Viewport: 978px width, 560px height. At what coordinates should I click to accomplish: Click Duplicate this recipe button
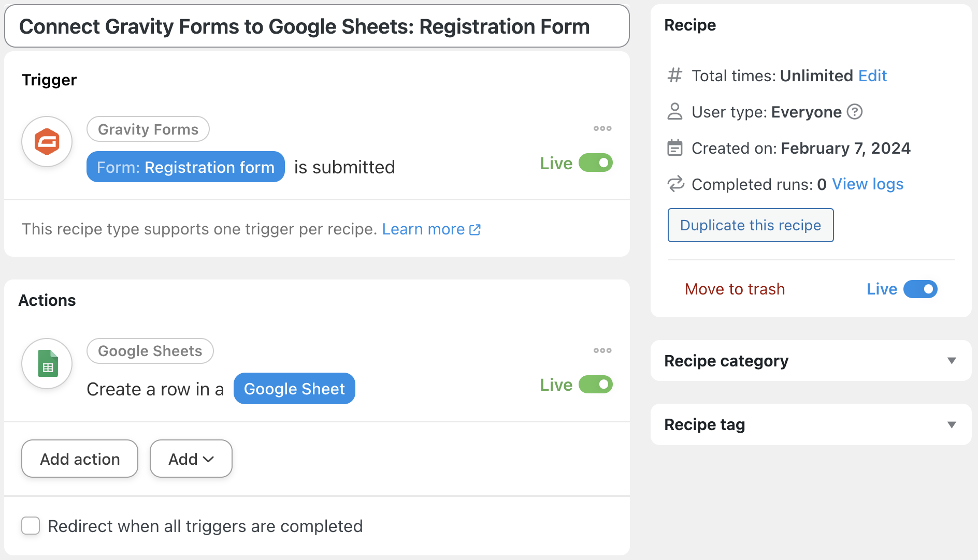[x=750, y=225]
